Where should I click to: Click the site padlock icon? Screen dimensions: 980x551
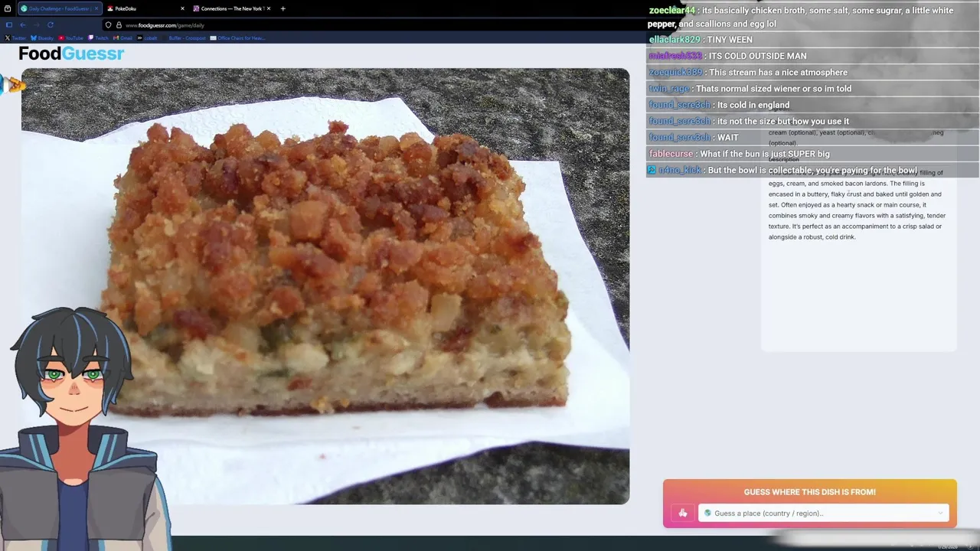[119, 24]
